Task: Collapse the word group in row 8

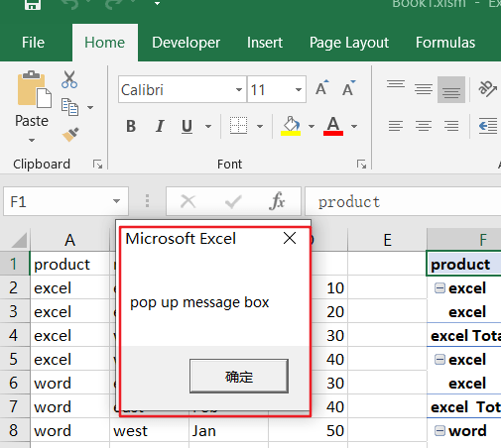Action: coord(439,431)
